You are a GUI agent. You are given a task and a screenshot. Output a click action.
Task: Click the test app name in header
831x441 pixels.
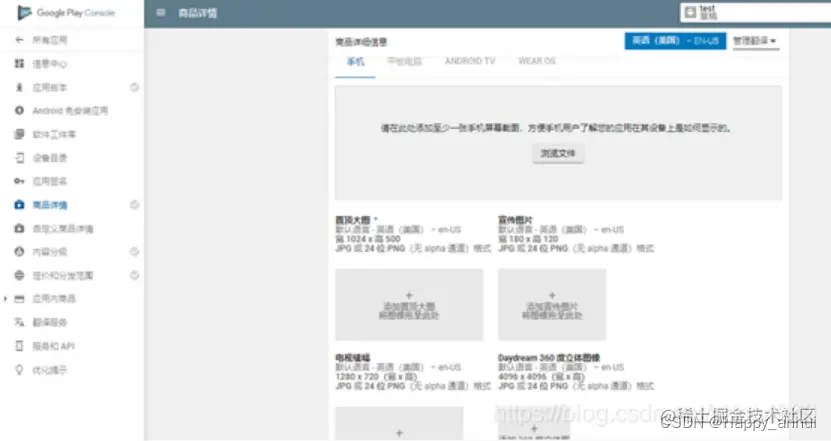(x=707, y=8)
